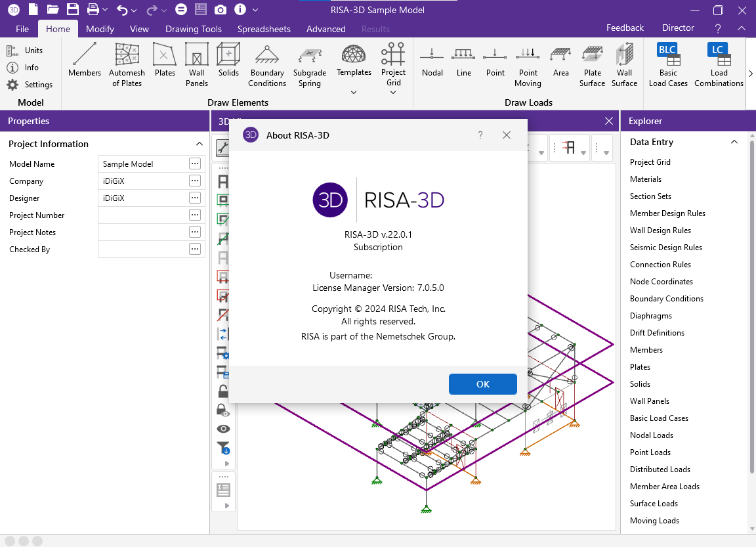
Task: Open Drift Definitions in the Explorer
Action: (657, 333)
